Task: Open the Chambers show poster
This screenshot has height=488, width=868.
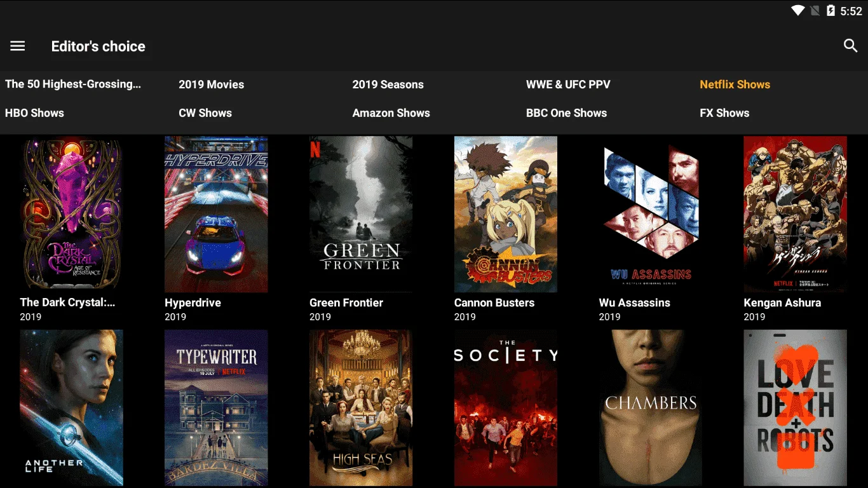Action: click(651, 408)
